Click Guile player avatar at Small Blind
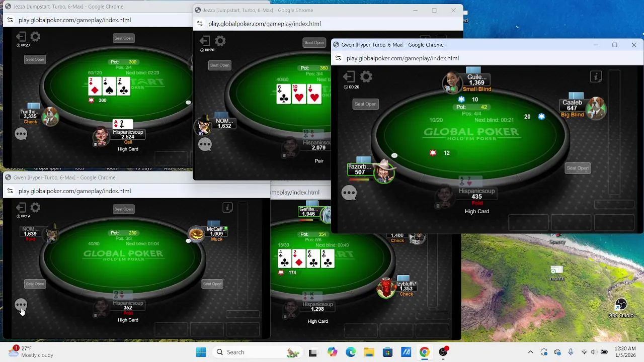 [452, 82]
